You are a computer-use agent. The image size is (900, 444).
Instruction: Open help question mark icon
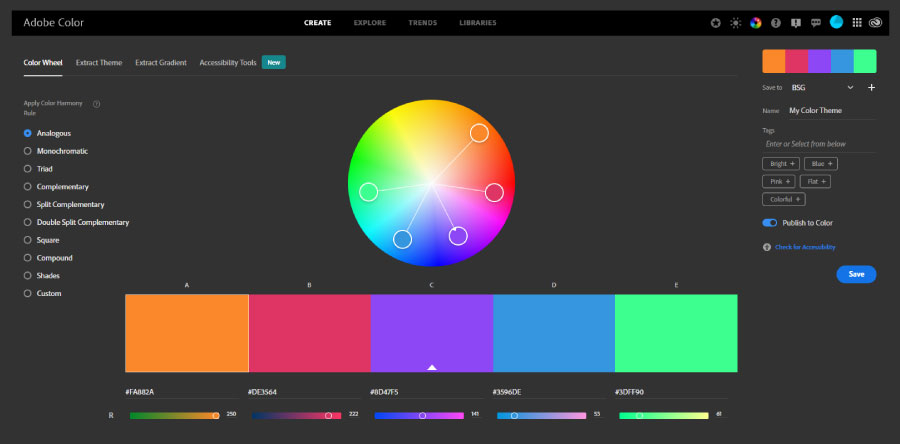(776, 22)
